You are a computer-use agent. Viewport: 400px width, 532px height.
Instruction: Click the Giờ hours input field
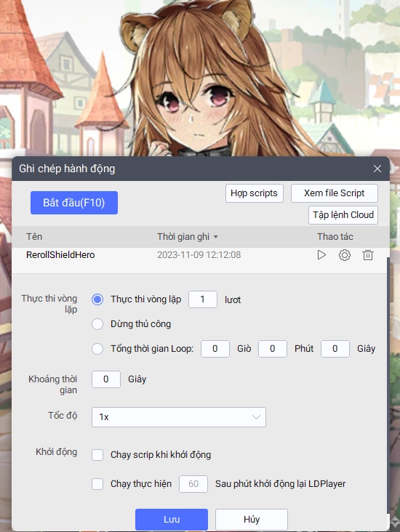(215, 349)
